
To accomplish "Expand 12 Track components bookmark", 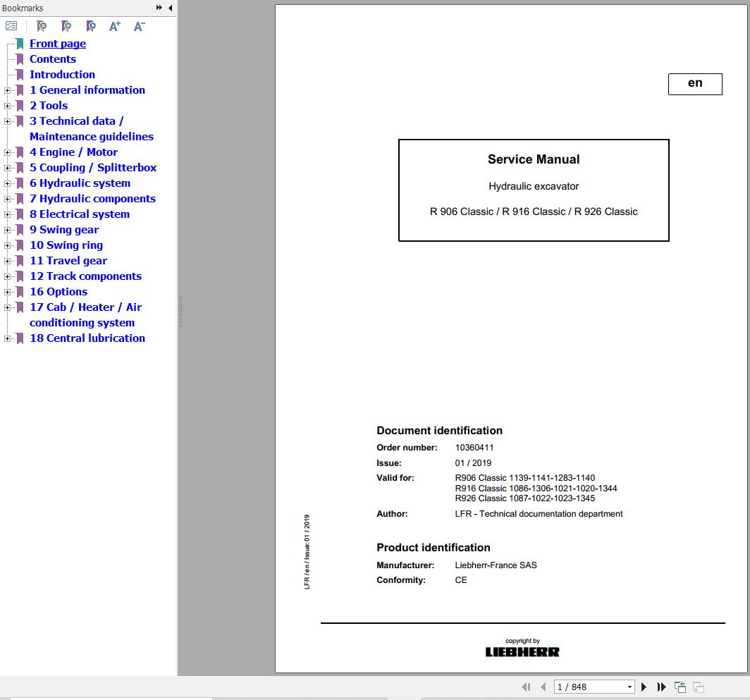I will [x=7, y=276].
